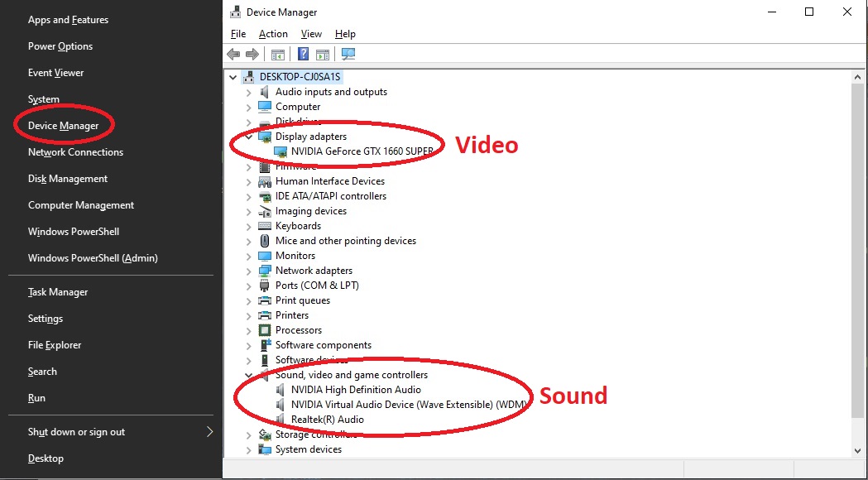Open the Shut down or sign out submenu
The image size is (868, 480).
(x=111, y=432)
